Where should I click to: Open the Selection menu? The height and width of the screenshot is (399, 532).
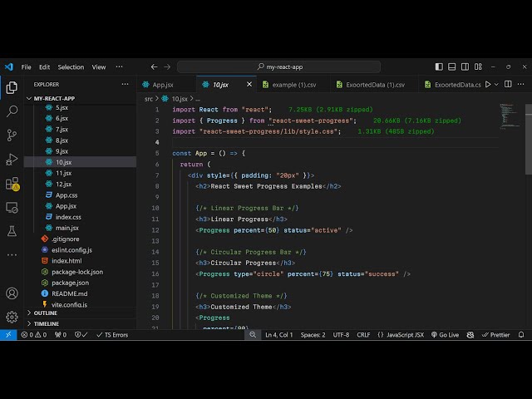pyautogui.click(x=71, y=66)
